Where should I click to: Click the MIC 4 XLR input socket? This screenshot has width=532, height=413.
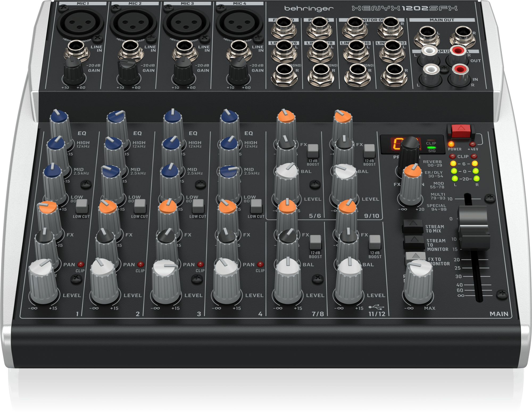pos(239,23)
